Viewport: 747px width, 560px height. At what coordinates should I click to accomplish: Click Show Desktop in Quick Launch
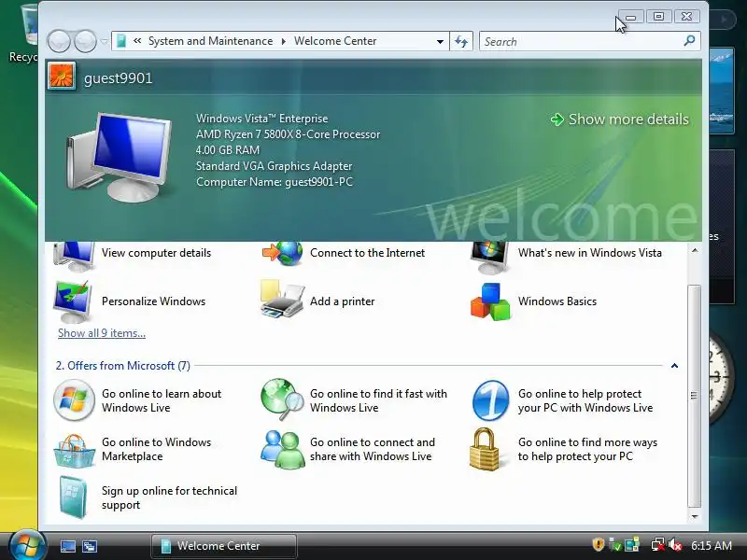[x=67, y=546]
